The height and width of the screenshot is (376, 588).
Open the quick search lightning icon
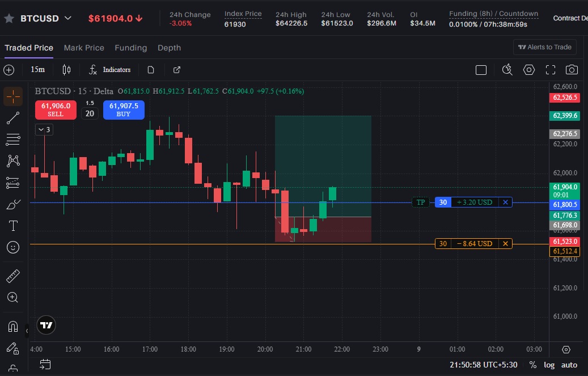click(507, 70)
